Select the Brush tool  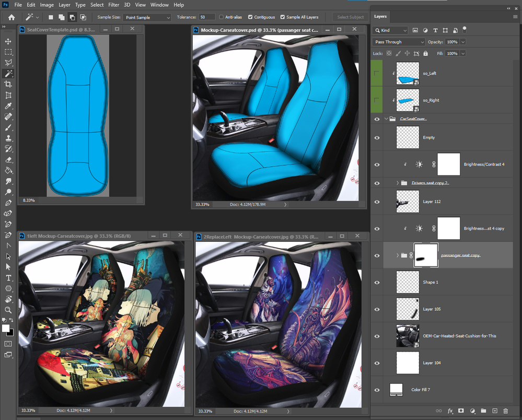8,127
